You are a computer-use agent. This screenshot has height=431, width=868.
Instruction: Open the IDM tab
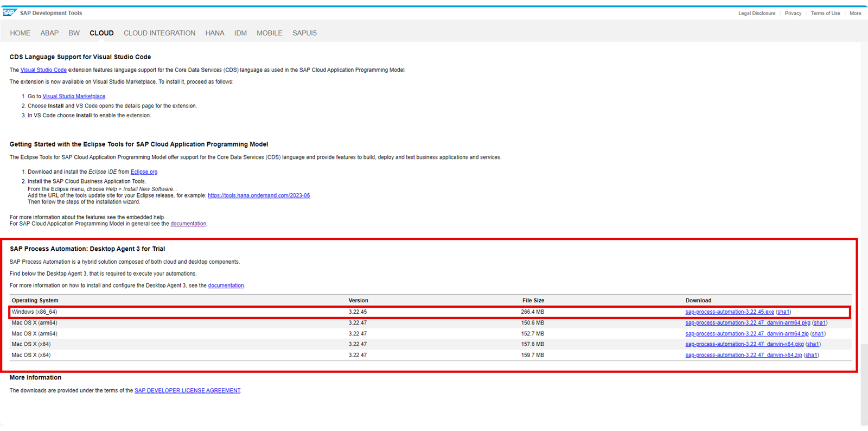[240, 33]
